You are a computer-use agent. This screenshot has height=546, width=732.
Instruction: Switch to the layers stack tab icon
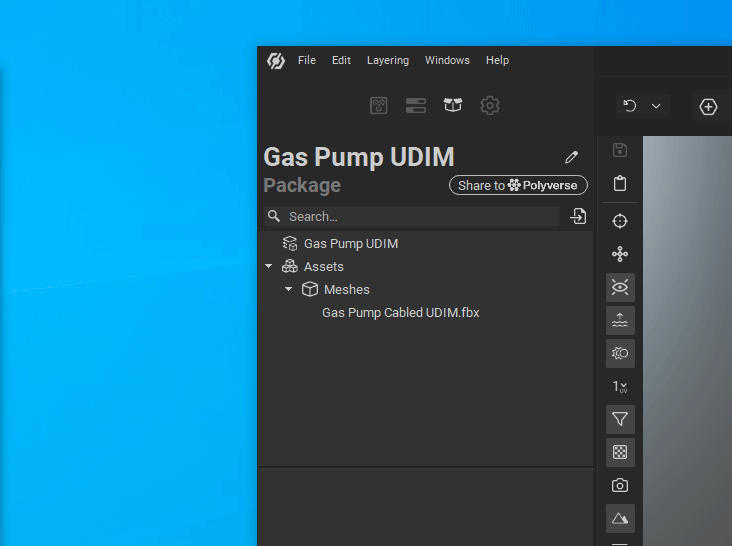click(x=415, y=105)
